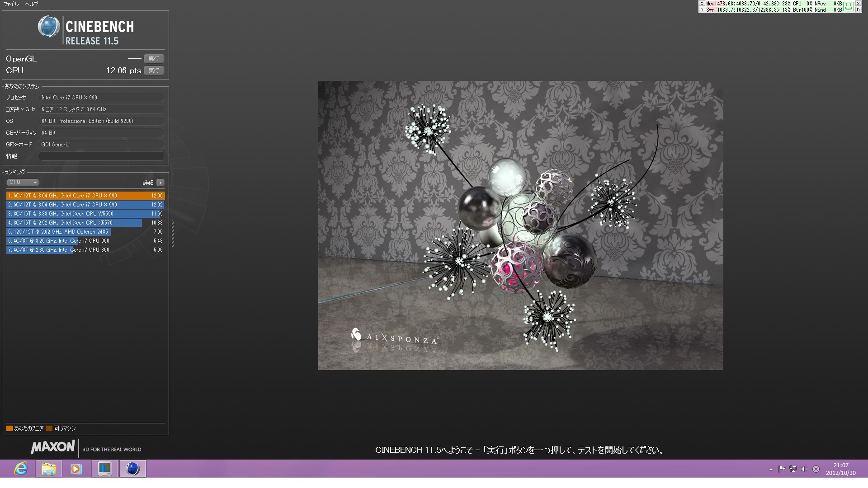Open File Explorer from the taskbar

48,469
